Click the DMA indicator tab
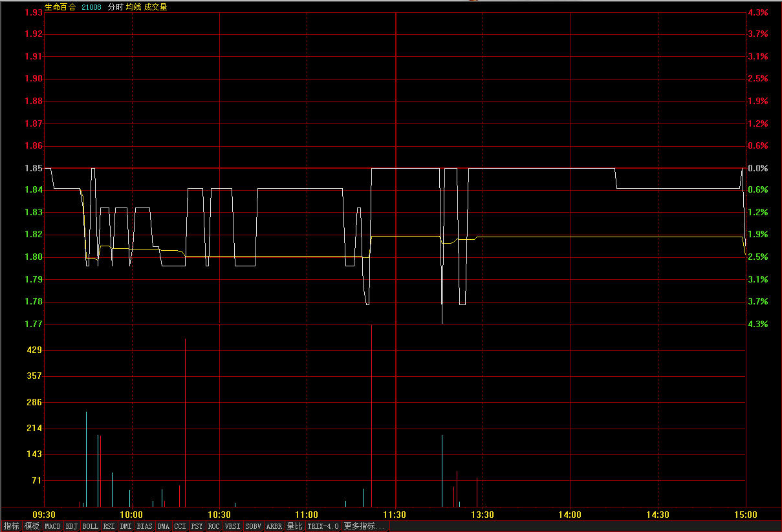The height and width of the screenshot is (532, 782). (163, 527)
